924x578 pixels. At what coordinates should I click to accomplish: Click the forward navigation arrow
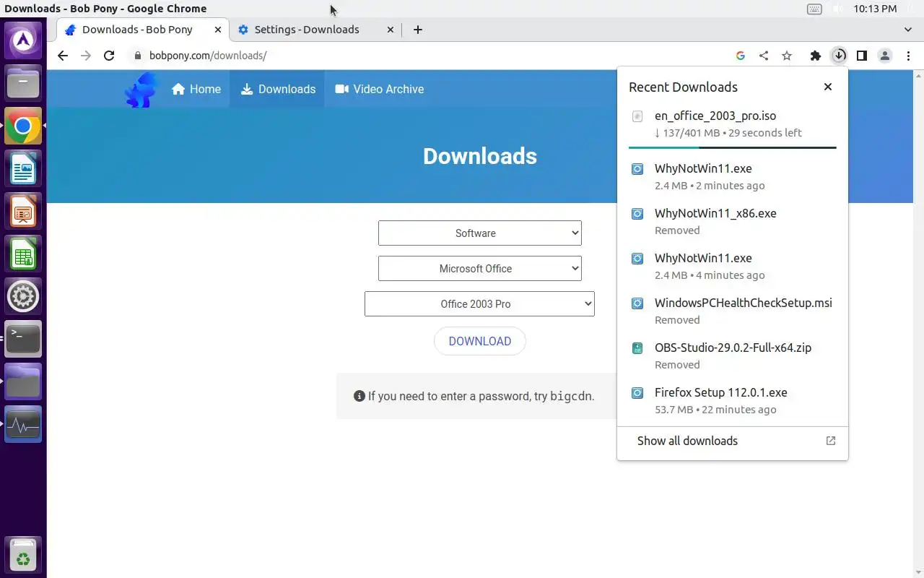click(x=86, y=56)
